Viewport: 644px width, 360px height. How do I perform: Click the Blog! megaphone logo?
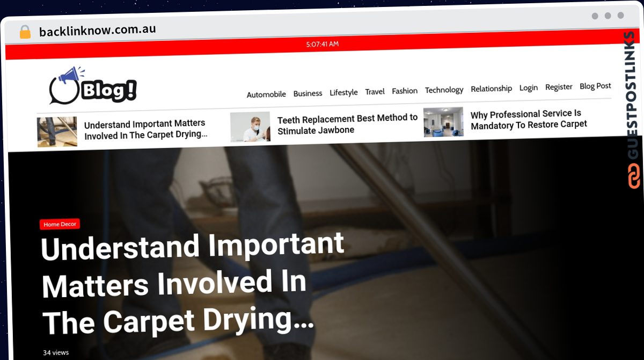[92, 85]
